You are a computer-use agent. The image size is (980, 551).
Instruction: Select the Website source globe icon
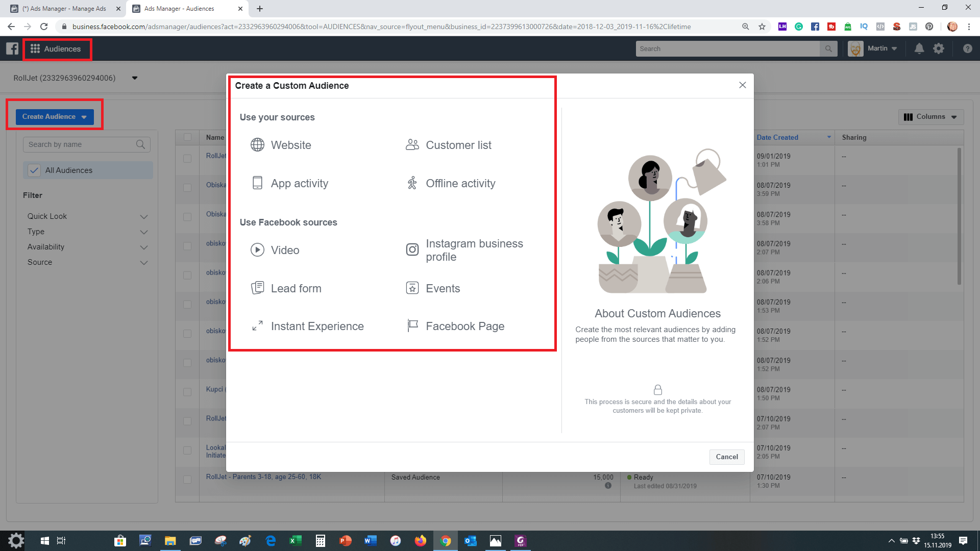click(x=257, y=145)
